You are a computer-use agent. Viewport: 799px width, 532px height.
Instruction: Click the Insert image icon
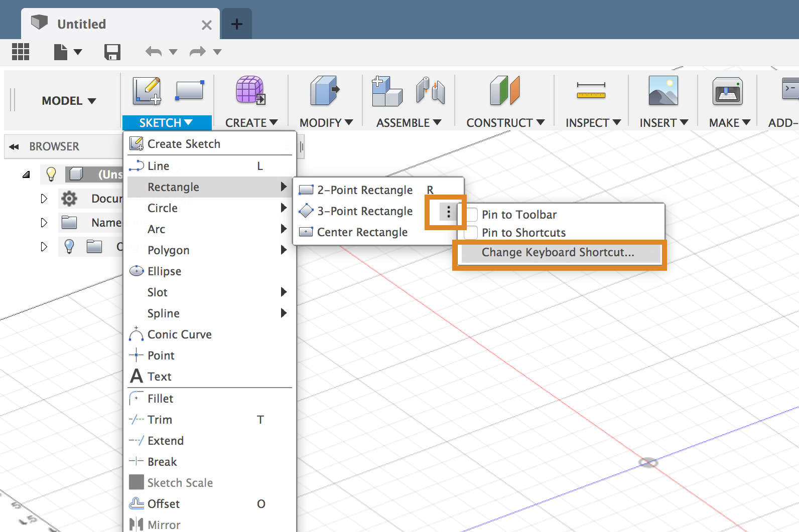(x=663, y=90)
